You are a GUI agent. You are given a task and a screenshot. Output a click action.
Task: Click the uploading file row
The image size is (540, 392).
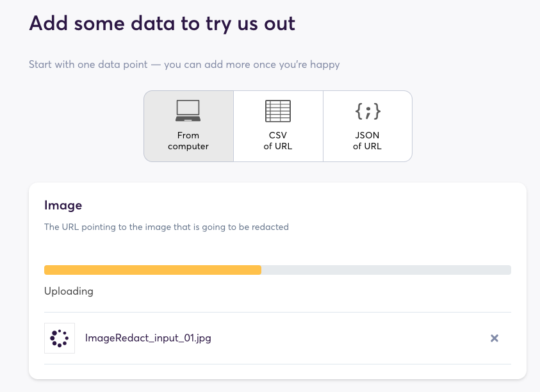pos(277,338)
